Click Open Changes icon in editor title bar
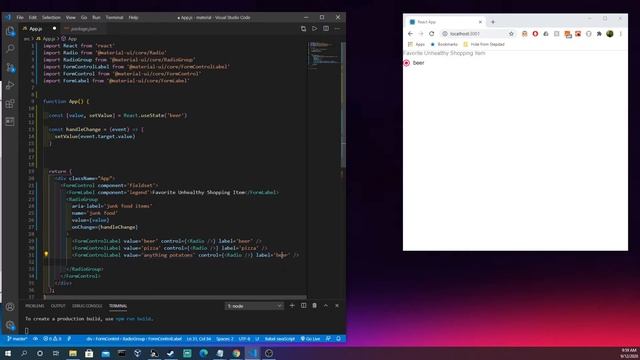 click(x=303, y=29)
